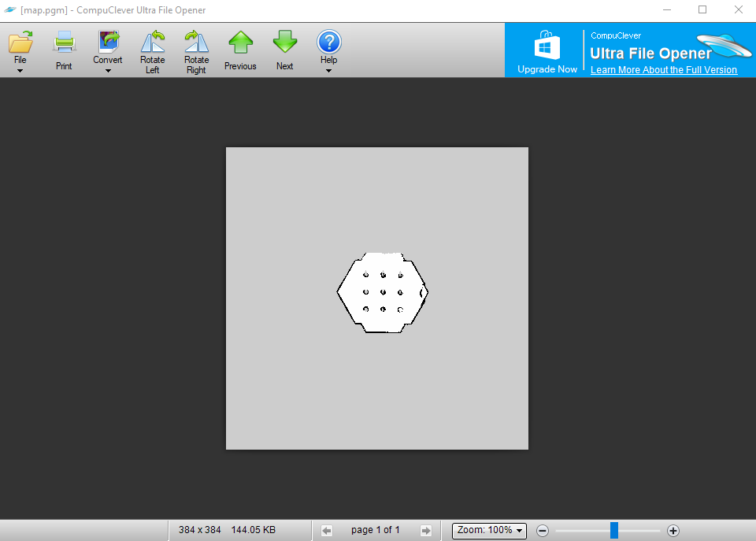Click the next page arrow
The image size is (756, 541).
[426, 530]
